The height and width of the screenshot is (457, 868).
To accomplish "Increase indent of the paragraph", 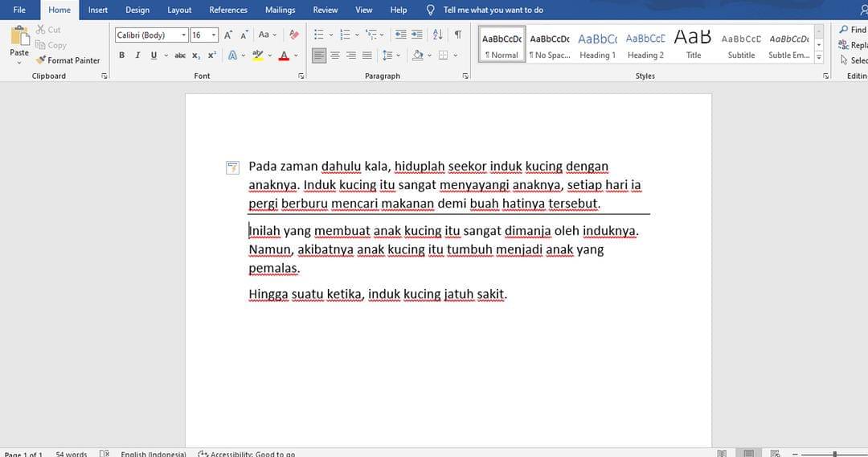I will coord(416,35).
